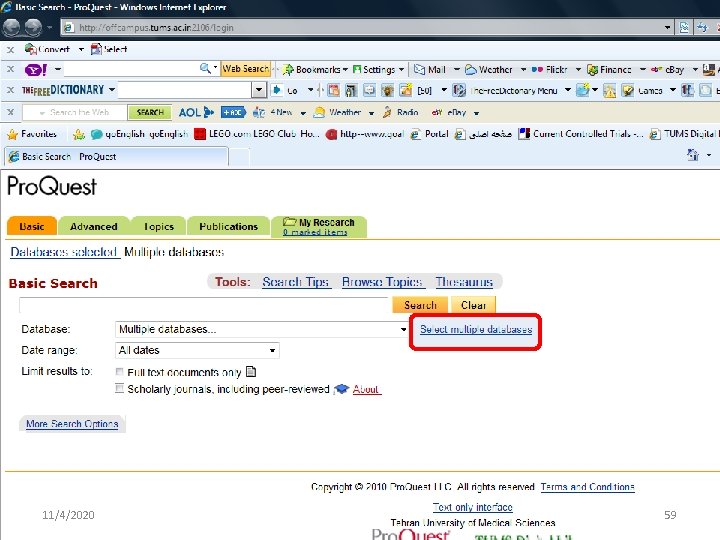Click the AOL logo icon

pos(196,112)
